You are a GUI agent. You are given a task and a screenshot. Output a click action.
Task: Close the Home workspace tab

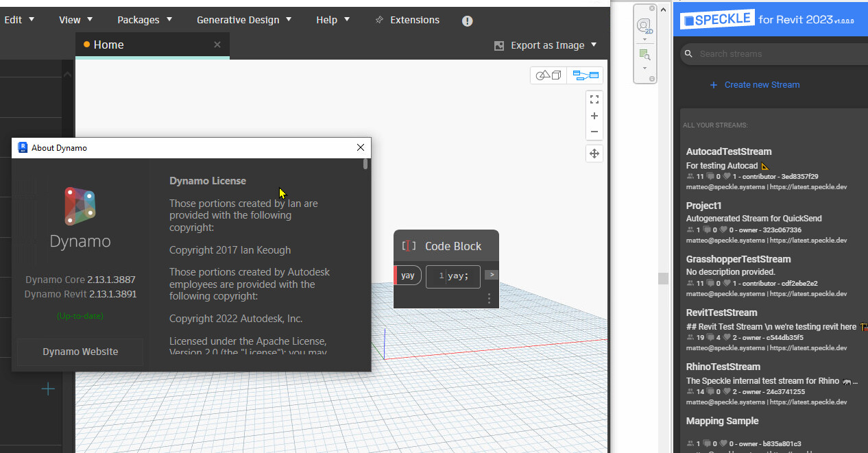[217, 45]
